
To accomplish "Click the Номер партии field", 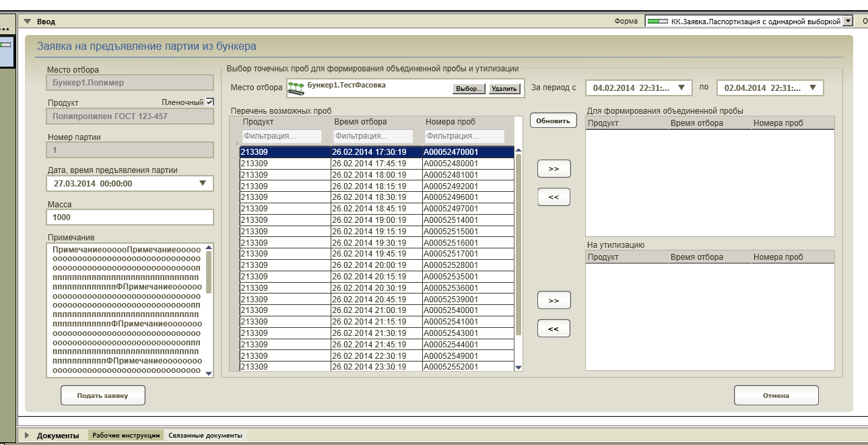I will point(130,149).
